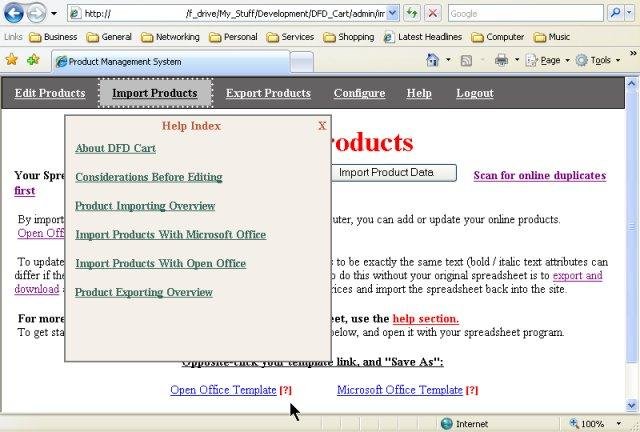
Task: Click the Home page icon
Action: [x=432, y=60]
